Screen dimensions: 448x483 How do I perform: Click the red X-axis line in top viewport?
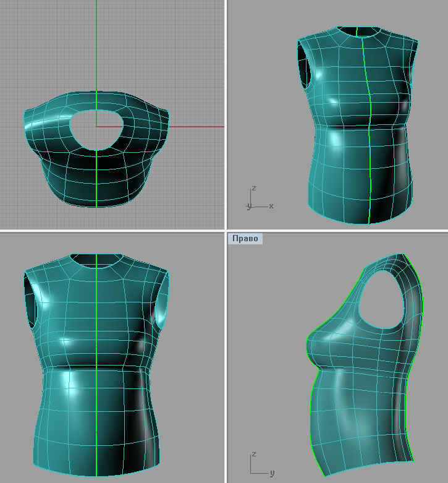(x=198, y=127)
